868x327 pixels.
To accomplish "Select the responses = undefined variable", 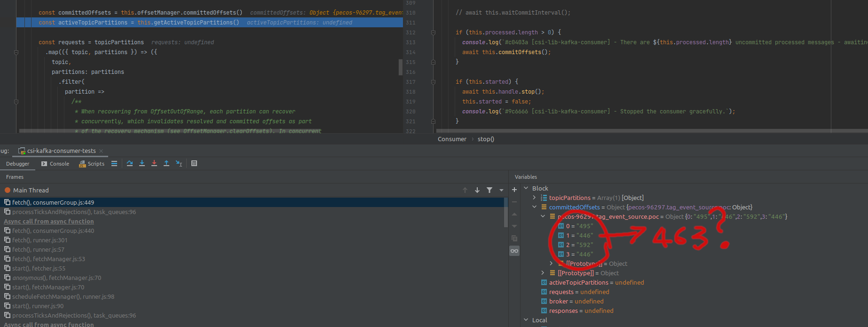I will coord(577,311).
